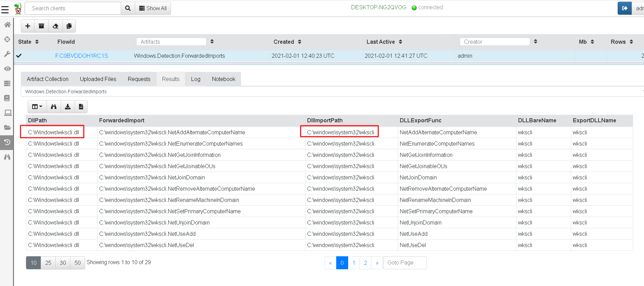Open flow F.C0BVDDOH1RC1S link
The width and height of the screenshot is (644, 286).
coord(82,56)
